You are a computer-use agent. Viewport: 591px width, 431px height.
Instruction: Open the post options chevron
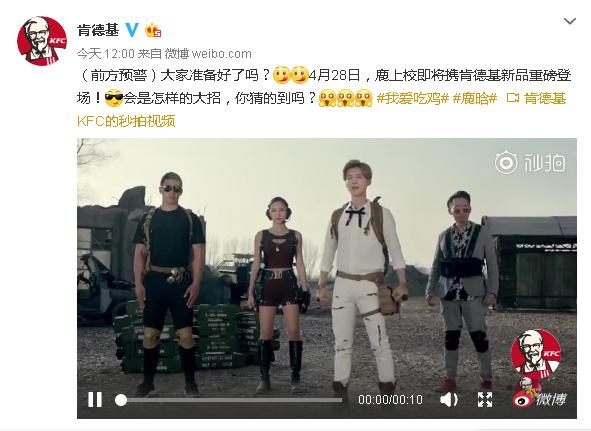click(570, 21)
